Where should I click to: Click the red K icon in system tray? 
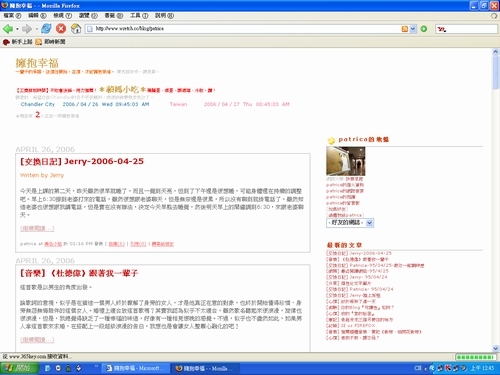(448, 368)
